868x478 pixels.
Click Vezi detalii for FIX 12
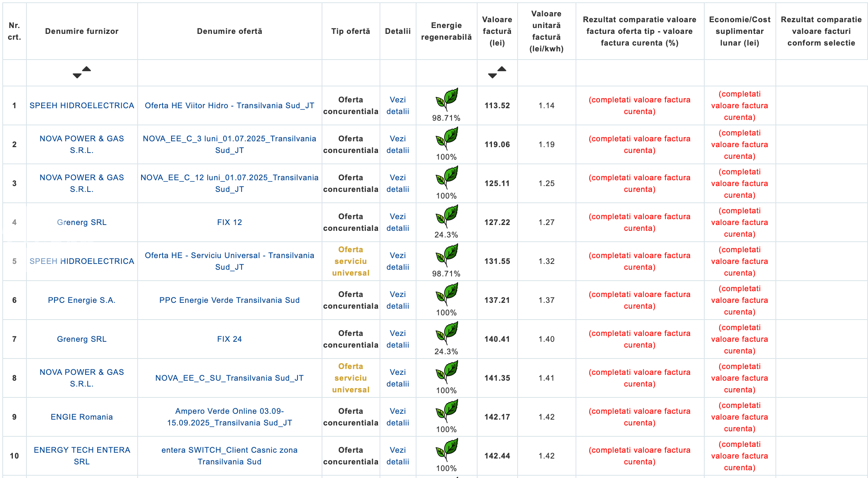[x=398, y=222]
